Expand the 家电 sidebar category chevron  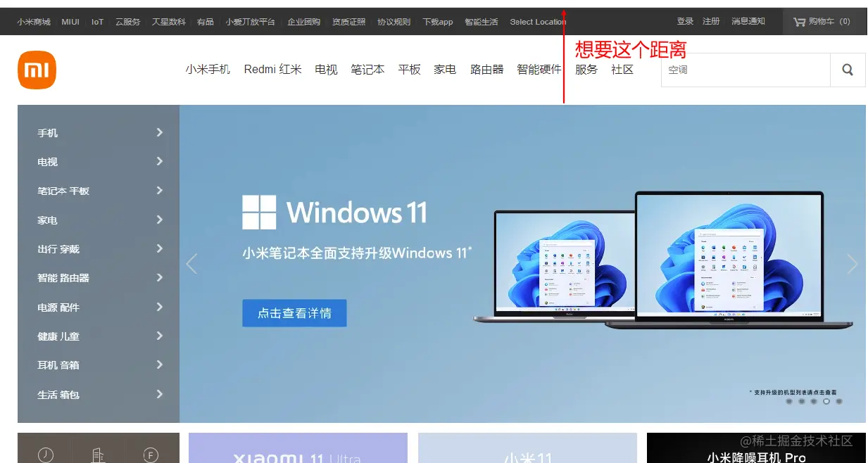coord(160,220)
